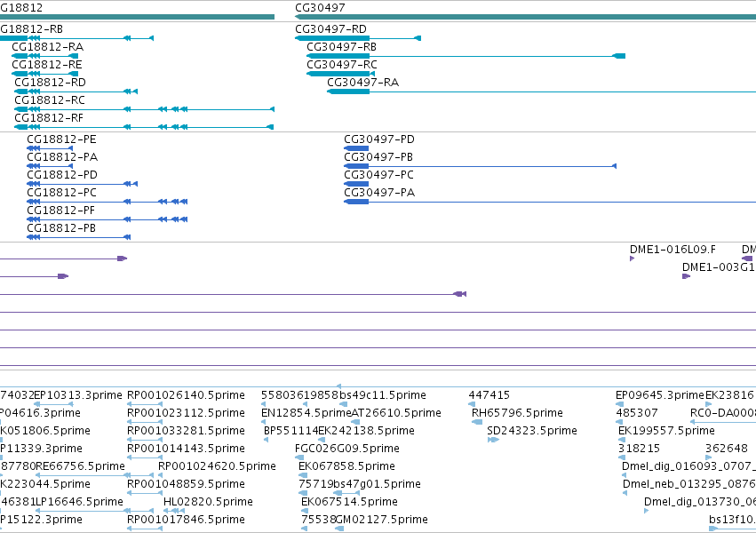The image size is (756, 533).
Task: Select the CG30497-RC transcript label
Action: point(342,65)
